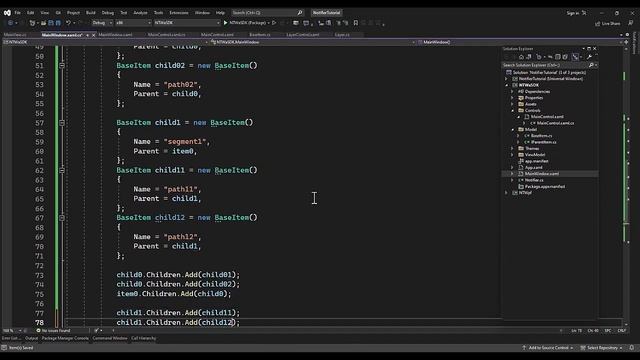Screen dimensions: 640x360
Task: Click the Visual Studio logo icon
Action: (x=7, y=13)
